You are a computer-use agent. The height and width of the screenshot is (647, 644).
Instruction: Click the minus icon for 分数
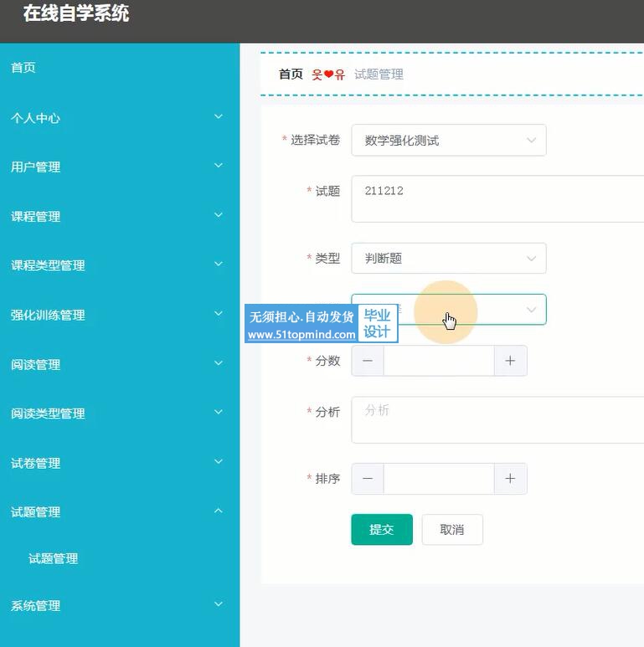pyautogui.click(x=368, y=361)
